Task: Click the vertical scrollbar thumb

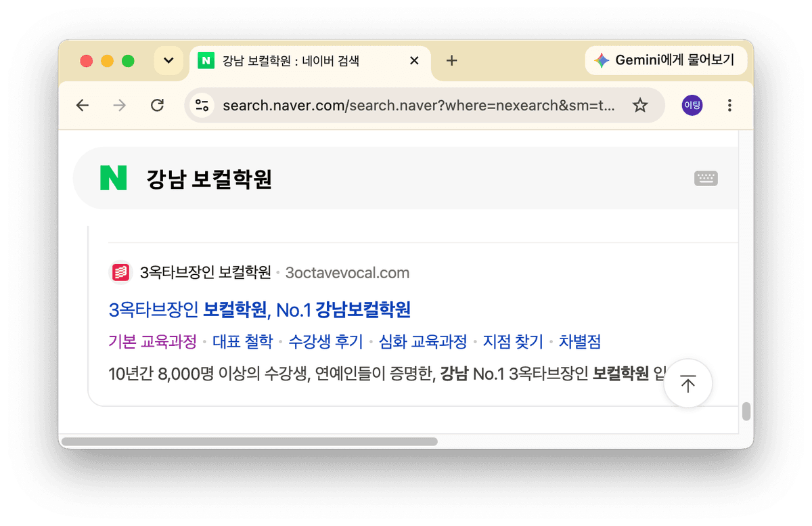Action: tap(746, 412)
